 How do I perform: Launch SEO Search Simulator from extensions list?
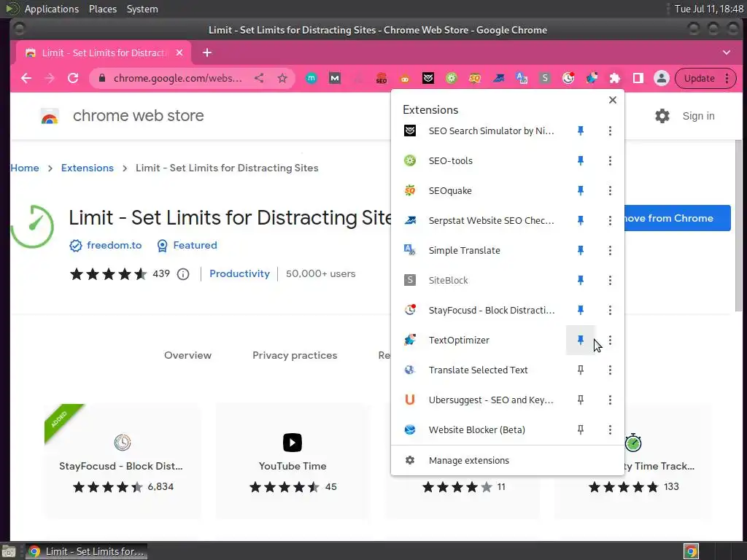[x=479, y=131]
